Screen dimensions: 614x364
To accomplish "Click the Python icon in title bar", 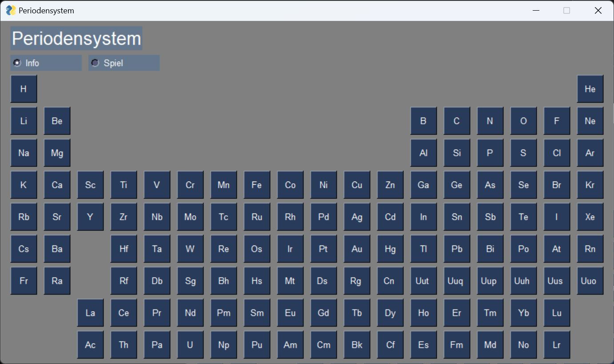I will (x=11, y=10).
